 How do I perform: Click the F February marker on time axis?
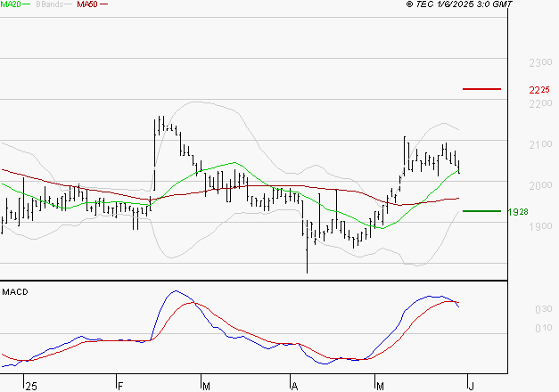119,386
